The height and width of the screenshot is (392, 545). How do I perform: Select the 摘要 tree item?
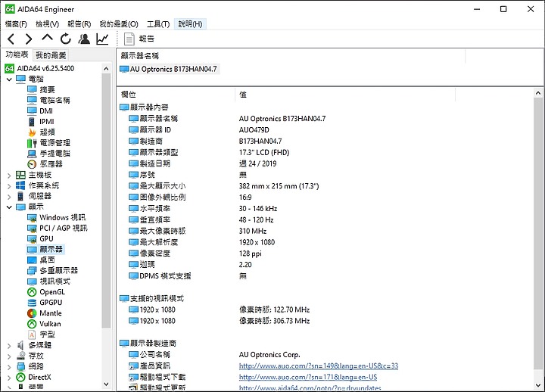pos(41,89)
